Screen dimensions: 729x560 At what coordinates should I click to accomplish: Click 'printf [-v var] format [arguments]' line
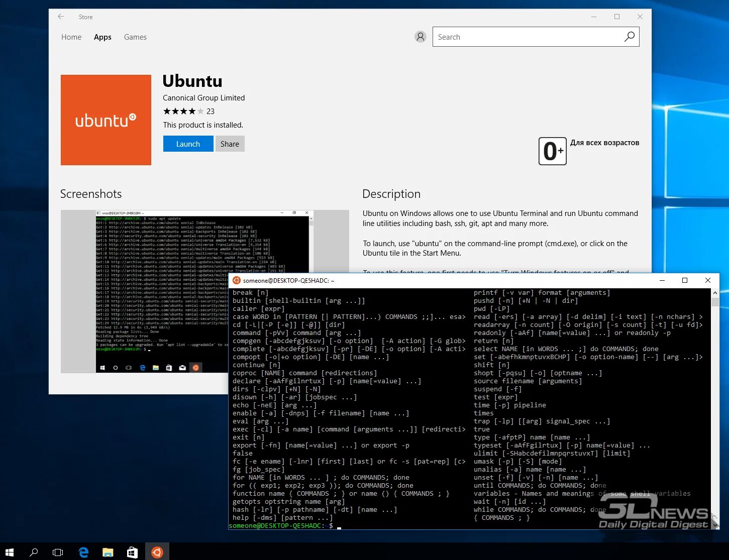tap(542, 293)
